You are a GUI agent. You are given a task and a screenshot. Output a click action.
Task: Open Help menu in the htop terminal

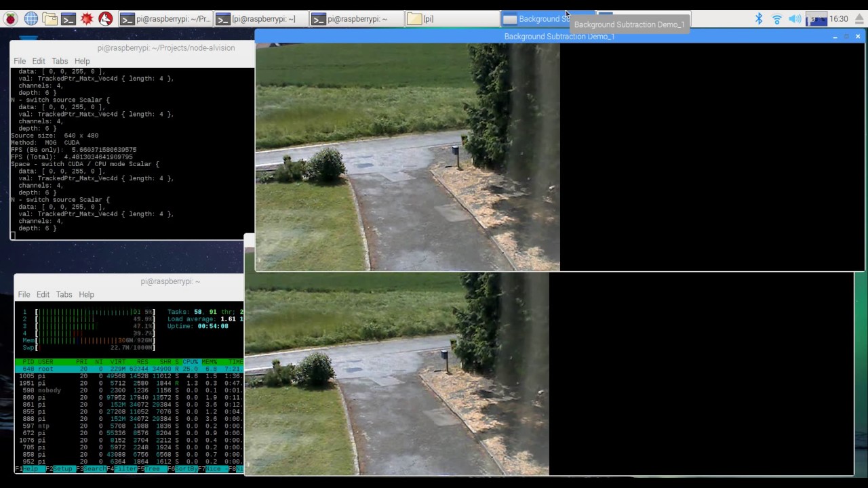(86, 294)
